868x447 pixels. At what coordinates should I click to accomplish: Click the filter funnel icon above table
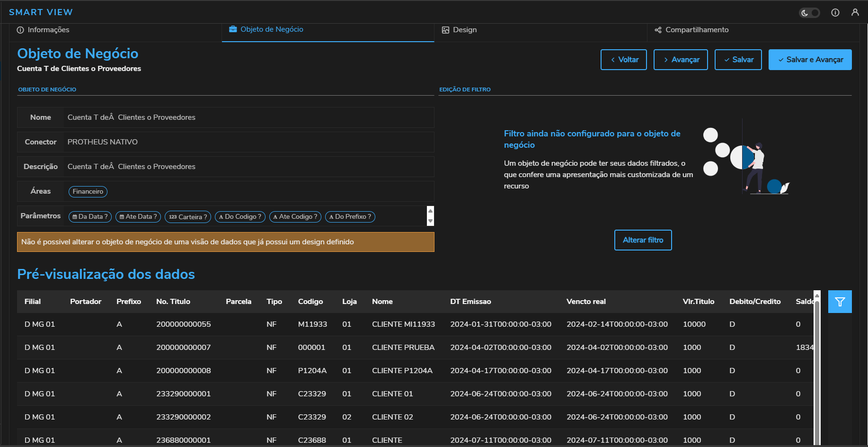coord(840,302)
